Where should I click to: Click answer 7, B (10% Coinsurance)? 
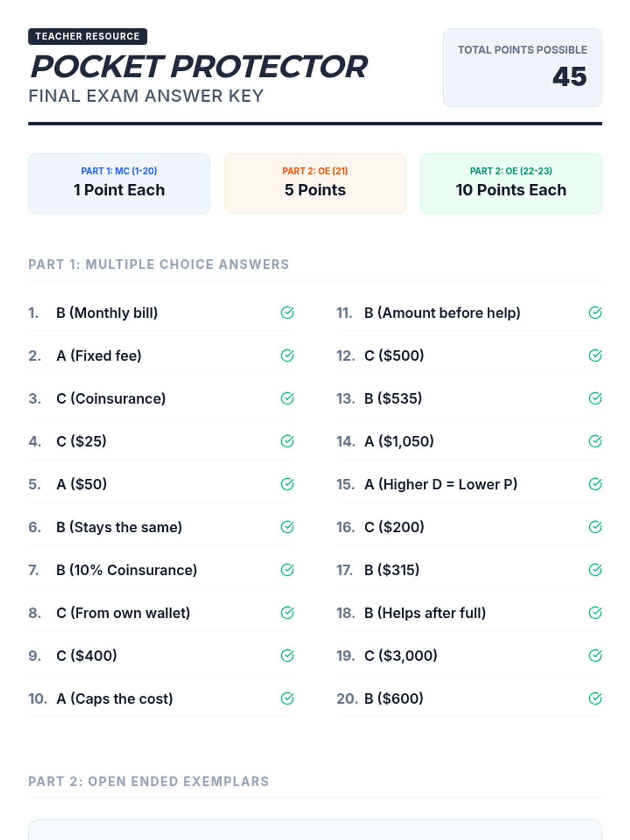tap(127, 570)
